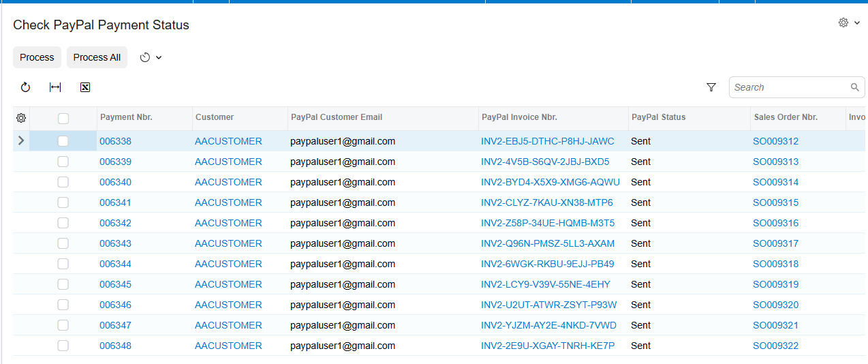Open invoice INV2-Z58P-34UE-HQMB-M3T5
Viewport: 868px width, 364px height.
point(548,223)
